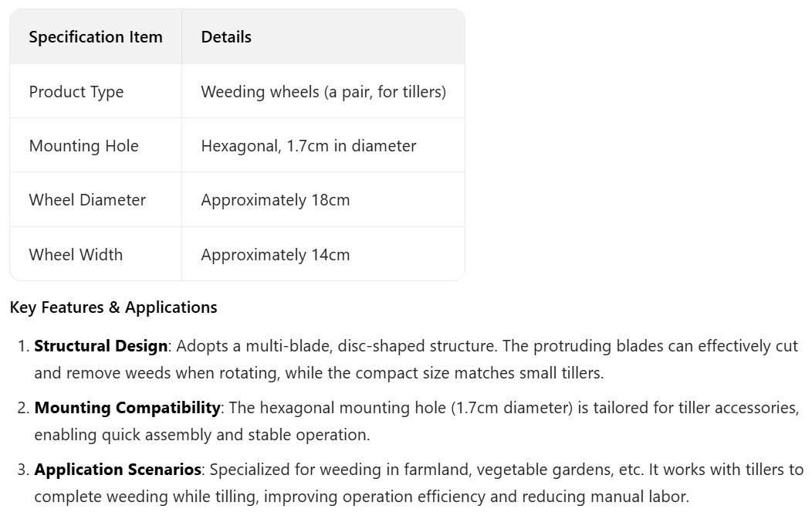Select the "Wheel Diameter" row label
This screenshot has height=526, width=812.
(x=87, y=200)
